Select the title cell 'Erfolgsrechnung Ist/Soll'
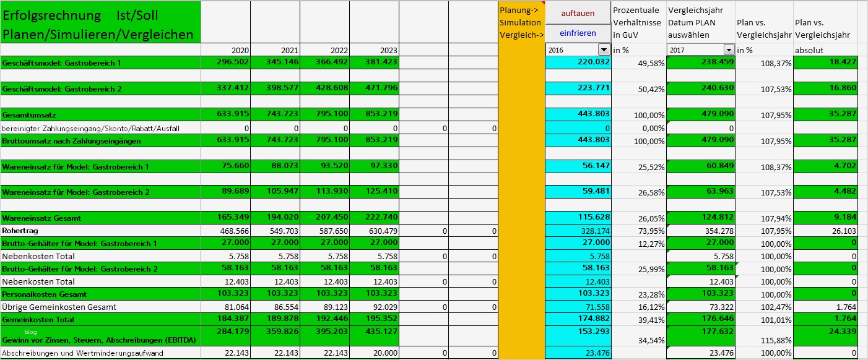868x360 pixels. 100,22
